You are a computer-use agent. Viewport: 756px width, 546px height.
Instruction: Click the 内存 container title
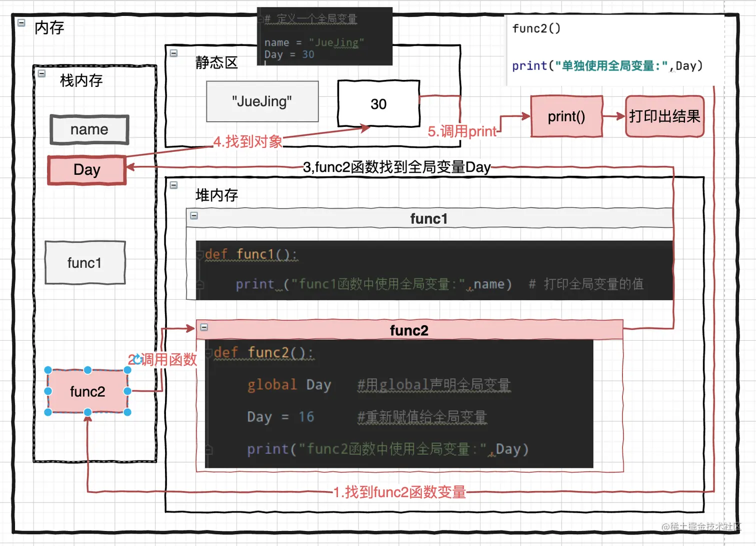pyautogui.click(x=49, y=27)
